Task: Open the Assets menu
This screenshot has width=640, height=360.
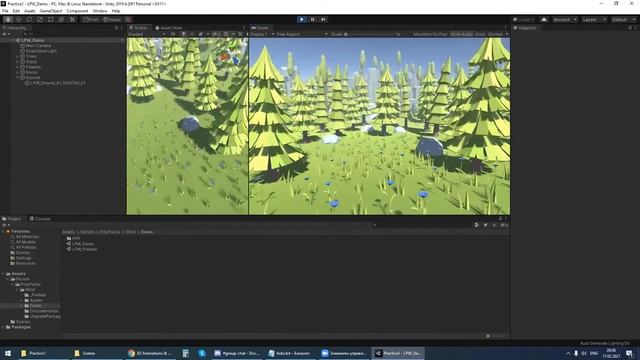Action: tap(30, 11)
